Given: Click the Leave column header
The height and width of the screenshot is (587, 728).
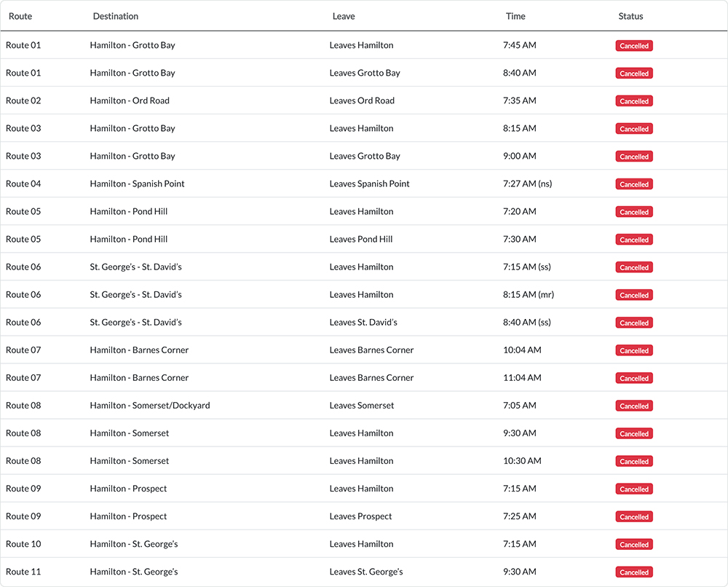Looking at the screenshot, I should click(x=344, y=16).
